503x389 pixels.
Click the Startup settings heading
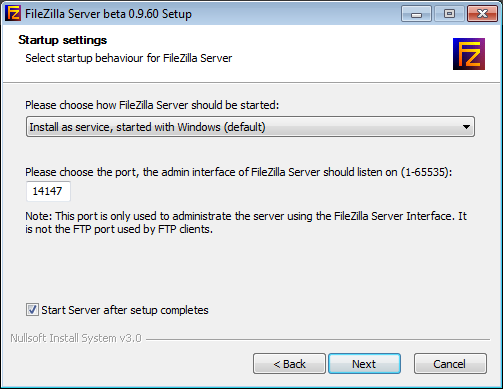pyautogui.click(x=63, y=40)
